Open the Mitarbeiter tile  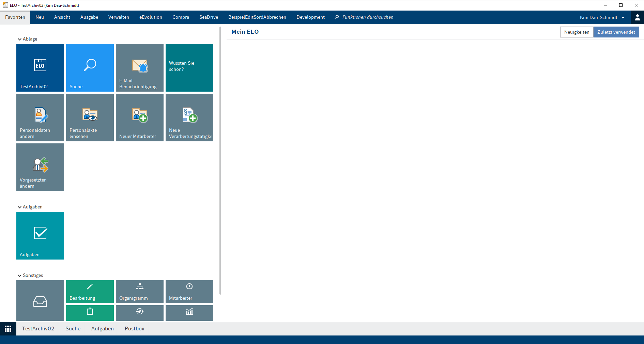(x=189, y=292)
